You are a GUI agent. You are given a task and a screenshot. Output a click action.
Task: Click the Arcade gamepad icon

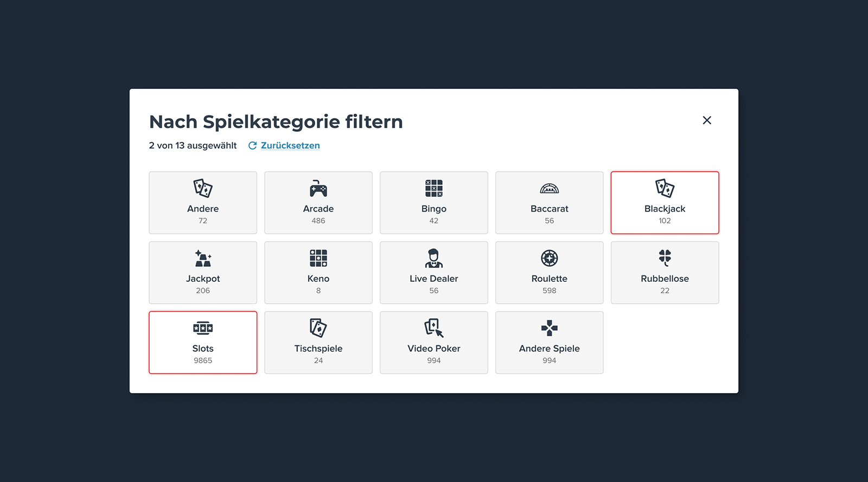point(318,189)
